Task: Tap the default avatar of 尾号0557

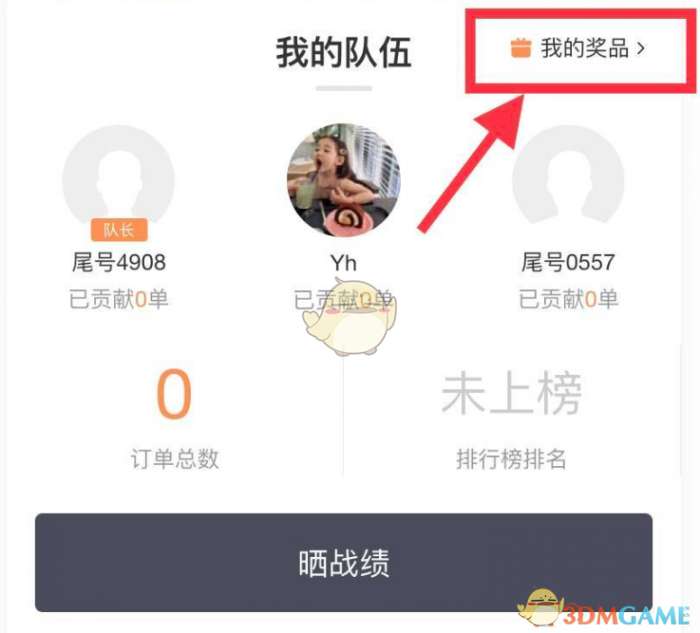Action: point(568,175)
